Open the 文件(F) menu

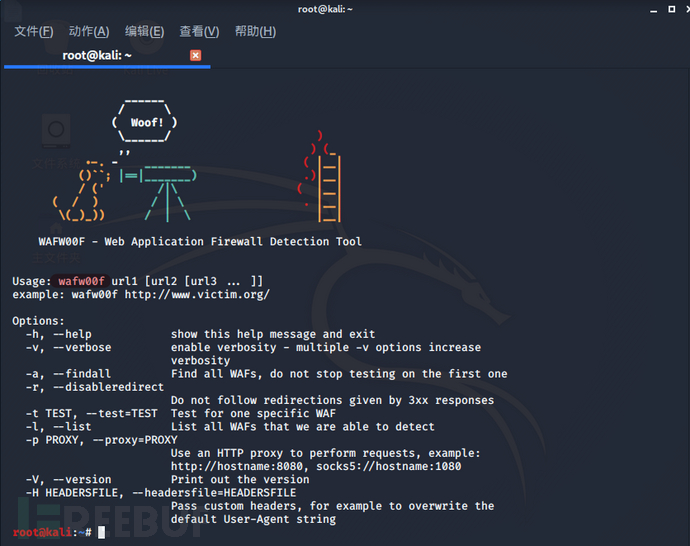point(34,32)
